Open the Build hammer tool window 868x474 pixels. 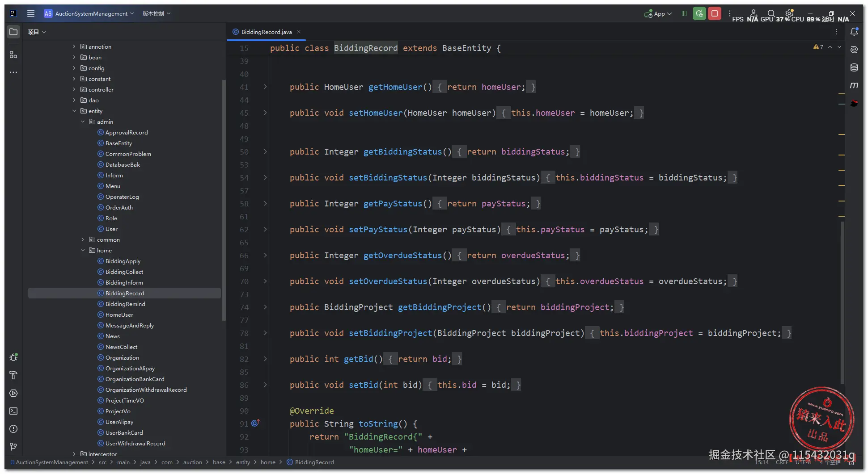[x=13, y=375]
